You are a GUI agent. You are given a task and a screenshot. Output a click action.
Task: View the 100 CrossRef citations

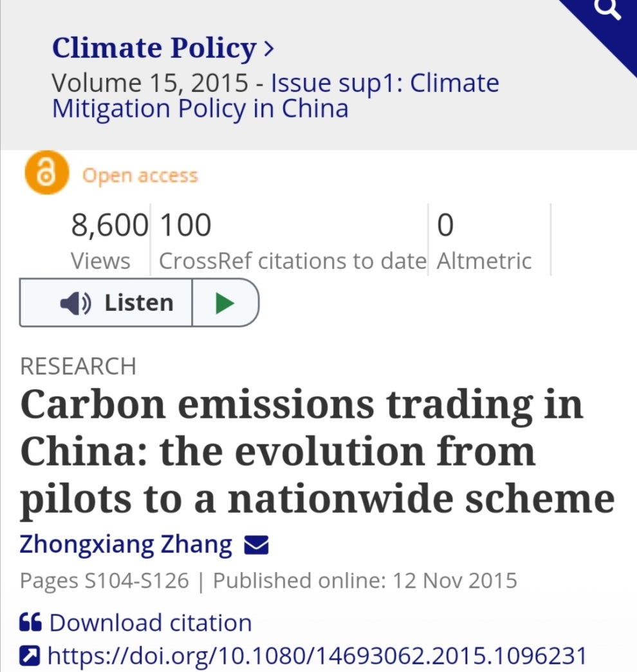pos(291,241)
